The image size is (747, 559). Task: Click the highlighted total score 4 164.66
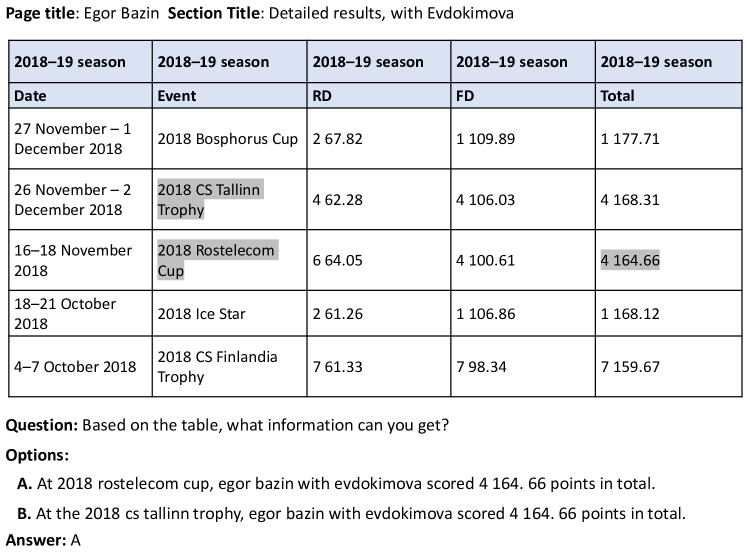[630, 260]
